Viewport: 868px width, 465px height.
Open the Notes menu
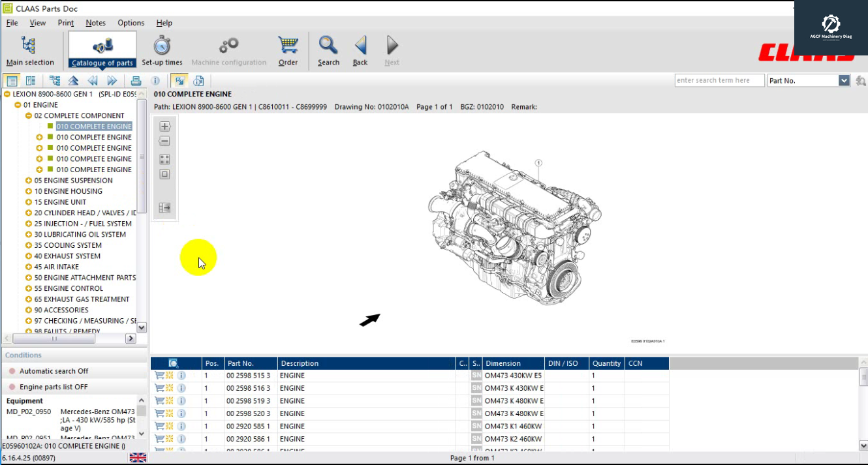[95, 23]
